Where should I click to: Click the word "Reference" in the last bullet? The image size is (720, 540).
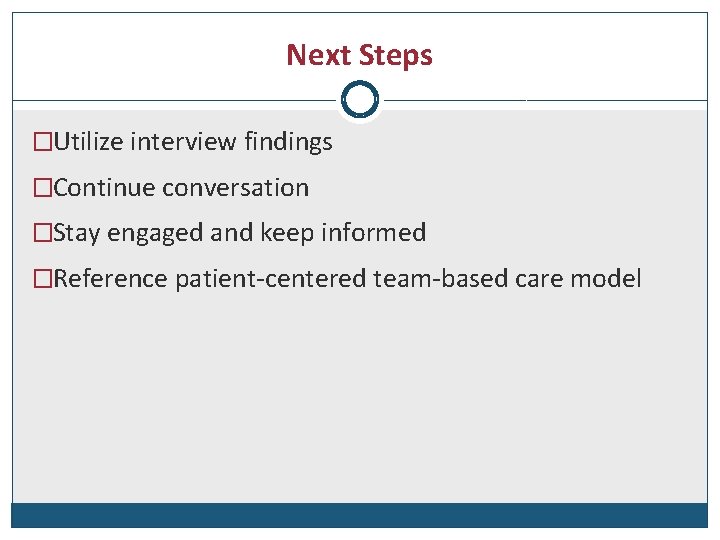(x=111, y=279)
